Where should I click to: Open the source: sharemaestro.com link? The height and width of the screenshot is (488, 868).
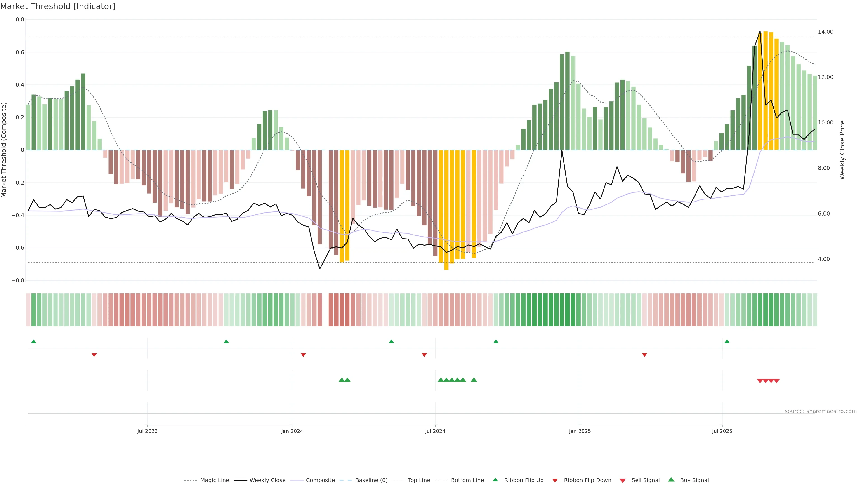click(821, 411)
